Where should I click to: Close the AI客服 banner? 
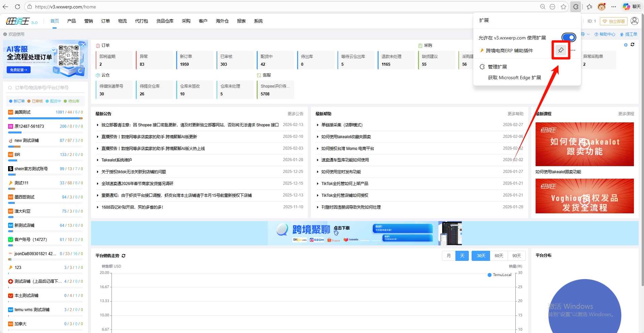click(x=83, y=44)
